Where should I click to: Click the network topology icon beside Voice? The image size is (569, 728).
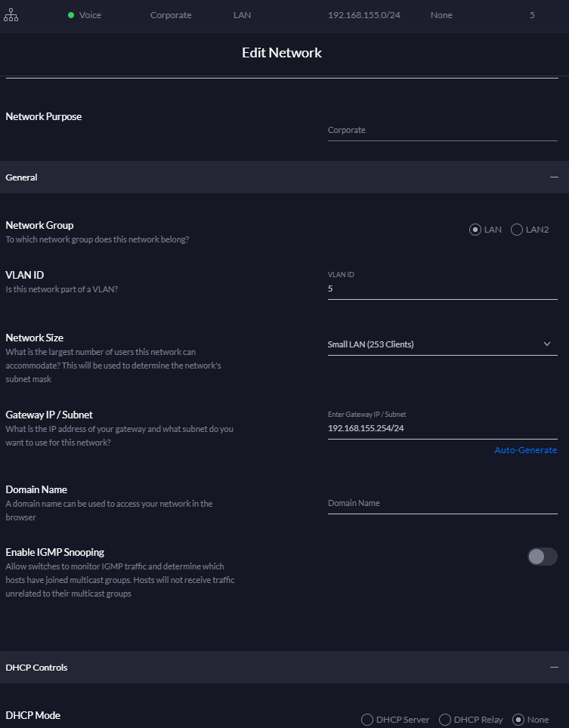[x=11, y=15]
